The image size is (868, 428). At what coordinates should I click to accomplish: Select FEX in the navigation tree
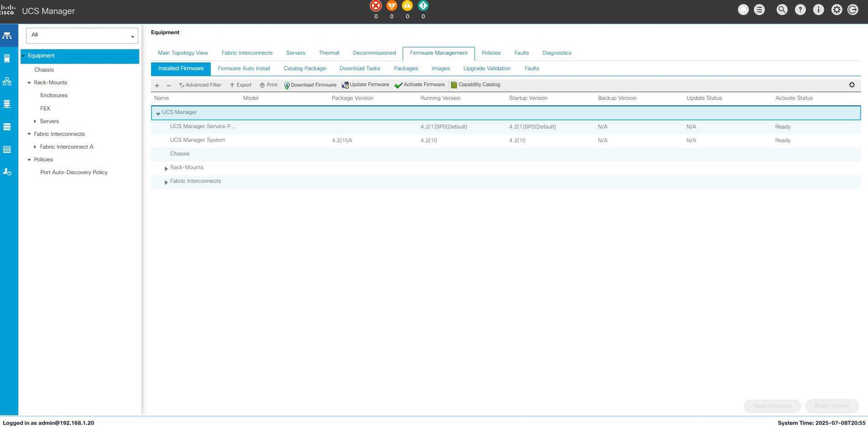[x=45, y=108]
